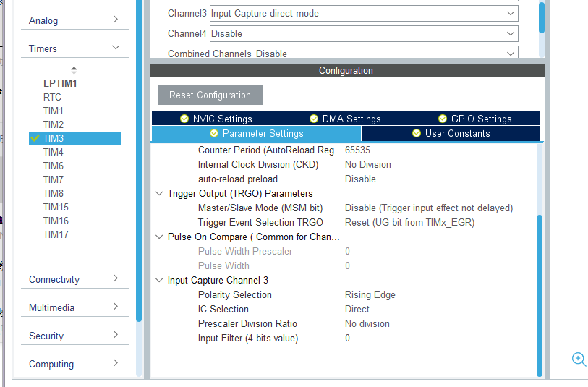
Task: Click the IC Selection Direct value
Action: point(357,309)
